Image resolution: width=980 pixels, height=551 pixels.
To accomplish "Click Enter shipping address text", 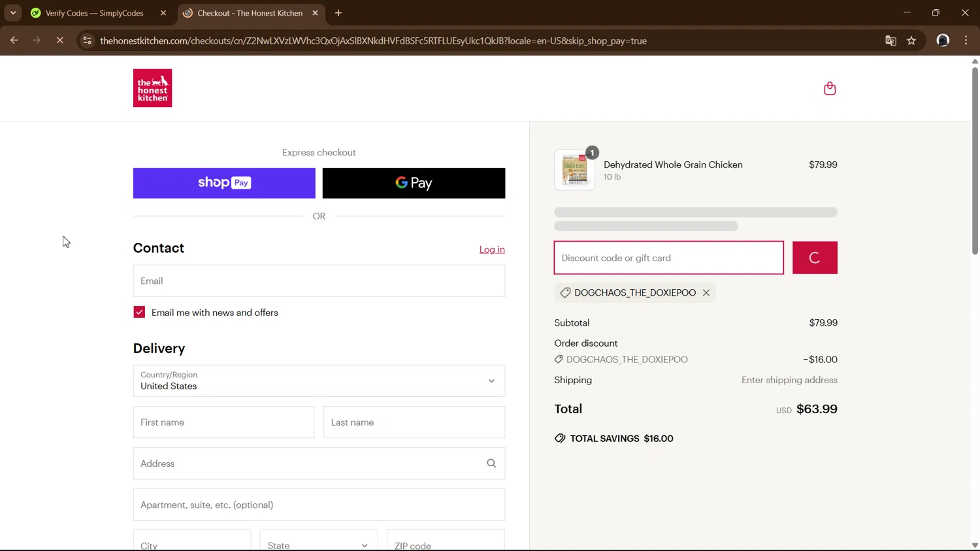I will (x=789, y=380).
